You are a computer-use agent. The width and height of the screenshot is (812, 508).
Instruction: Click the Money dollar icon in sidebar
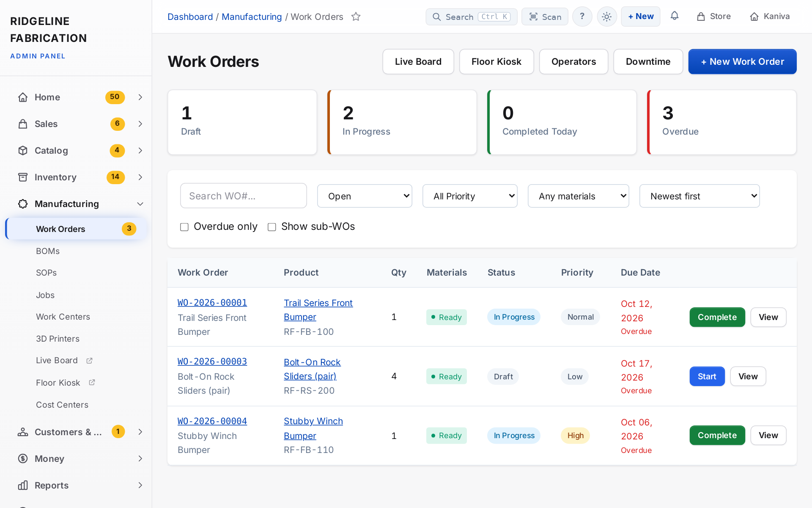pyautogui.click(x=23, y=458)
